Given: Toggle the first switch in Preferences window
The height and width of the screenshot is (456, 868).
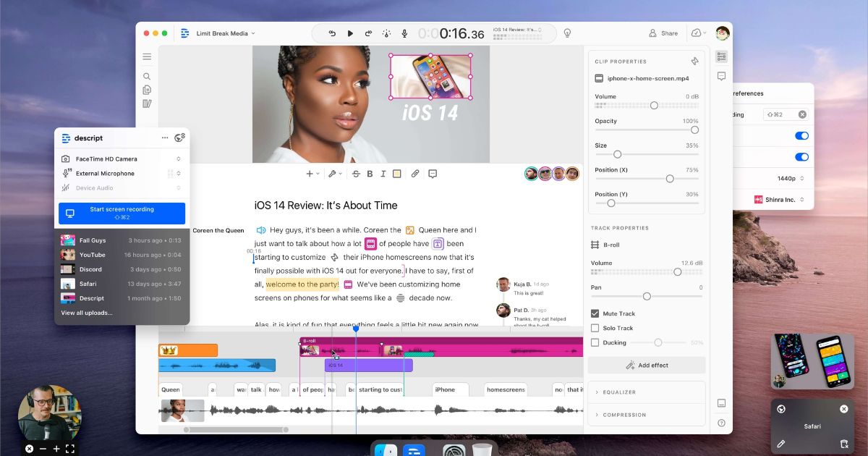Looking at the screenshot, I should [x=801, y=135].
